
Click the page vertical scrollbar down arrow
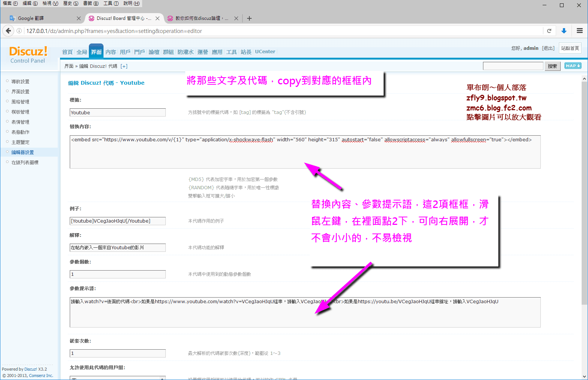(584, 376)
